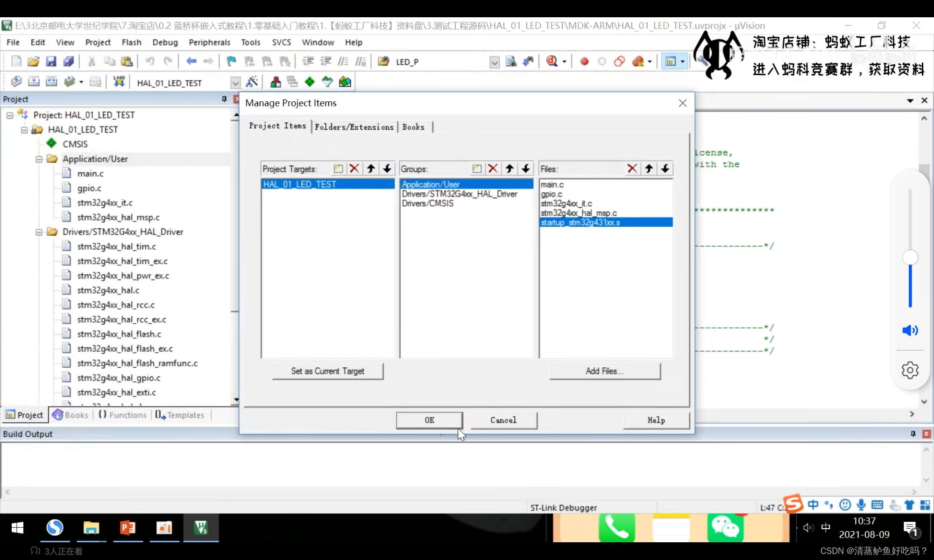This screenshot has width=934, height=560.
Task: Click Download LOAD icon in toolbar
Action: [119, 82]
